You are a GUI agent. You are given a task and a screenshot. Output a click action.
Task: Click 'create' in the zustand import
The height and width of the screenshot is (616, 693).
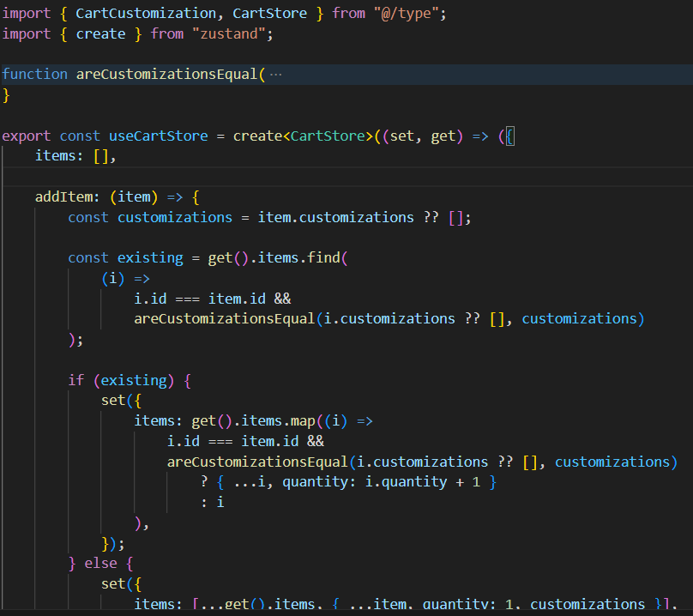tap(100, 34)
